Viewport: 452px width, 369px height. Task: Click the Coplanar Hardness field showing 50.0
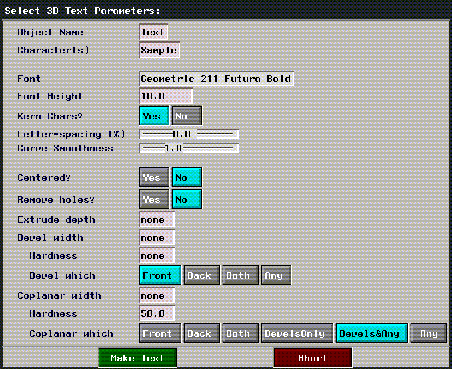157,314
